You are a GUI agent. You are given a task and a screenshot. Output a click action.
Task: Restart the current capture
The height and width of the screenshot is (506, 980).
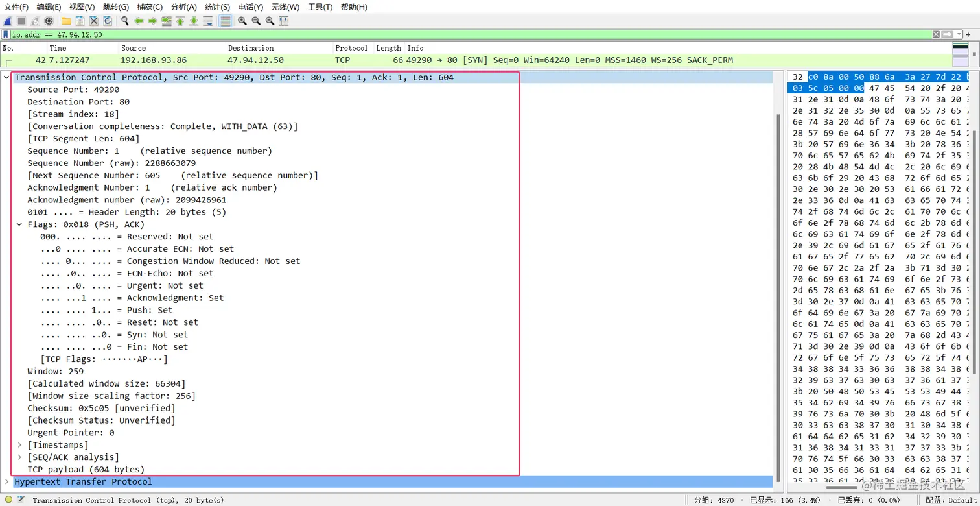35,21
